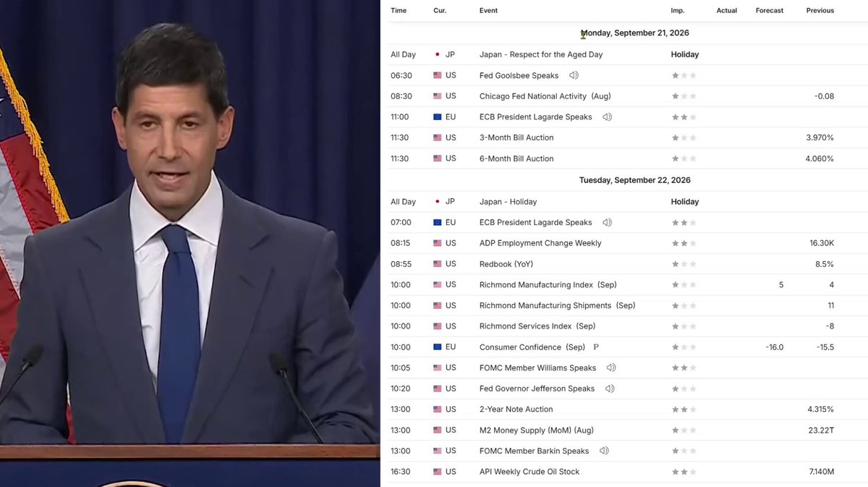Click the speaker icon beside Fed Goolsbee Speaks
868x487 pixels.
coord(574,75)
